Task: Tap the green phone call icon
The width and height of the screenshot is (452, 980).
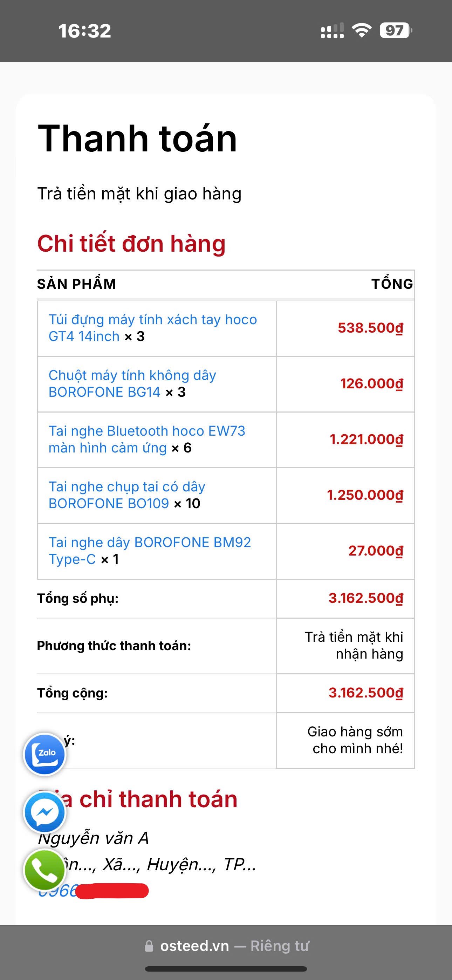Action: [45, 870]
